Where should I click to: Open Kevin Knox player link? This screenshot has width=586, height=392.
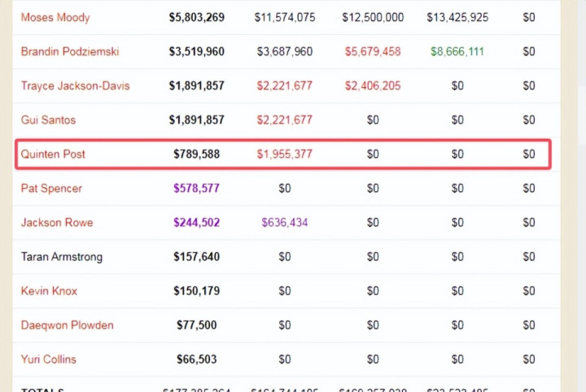point(49,291)
